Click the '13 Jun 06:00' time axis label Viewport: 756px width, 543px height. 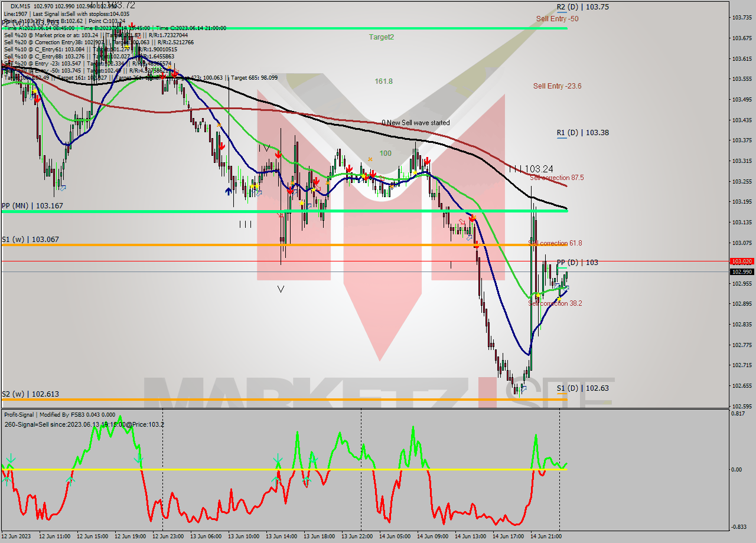[x=207, y=537]
